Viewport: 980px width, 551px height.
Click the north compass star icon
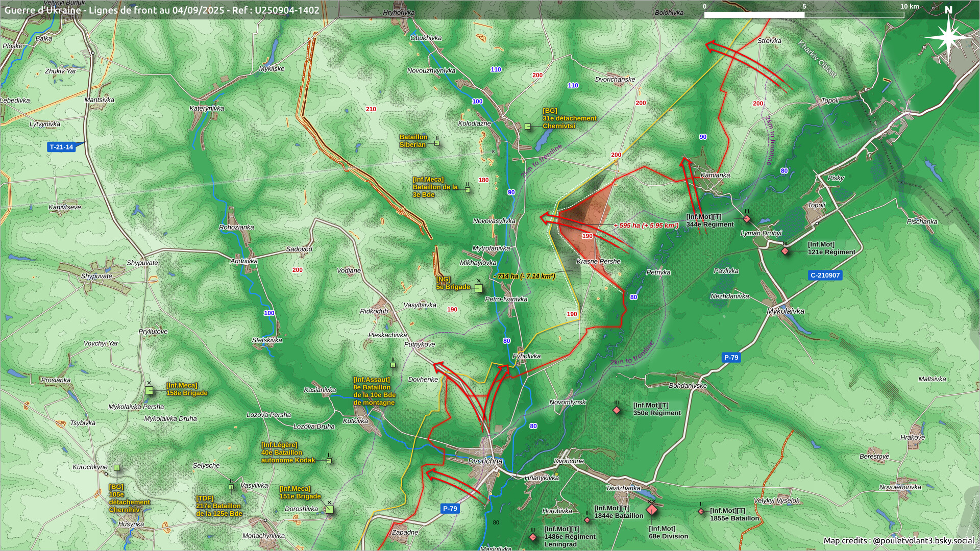point(948,37)
